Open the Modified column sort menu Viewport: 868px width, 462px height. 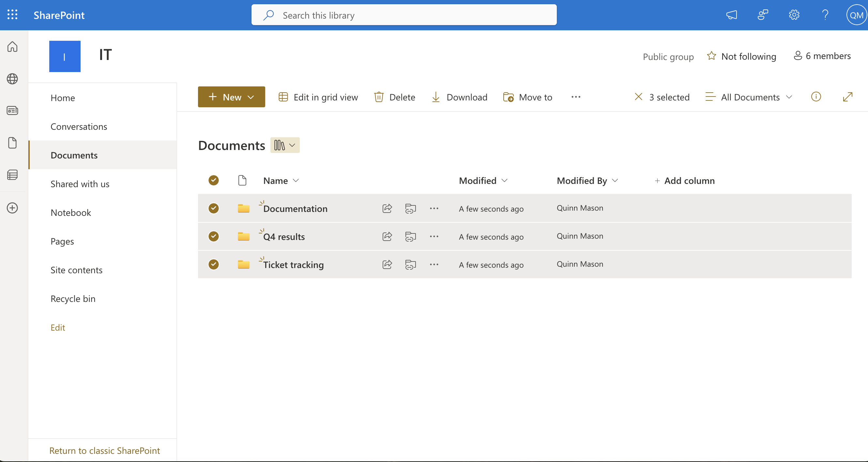click(x=483, y=181)
